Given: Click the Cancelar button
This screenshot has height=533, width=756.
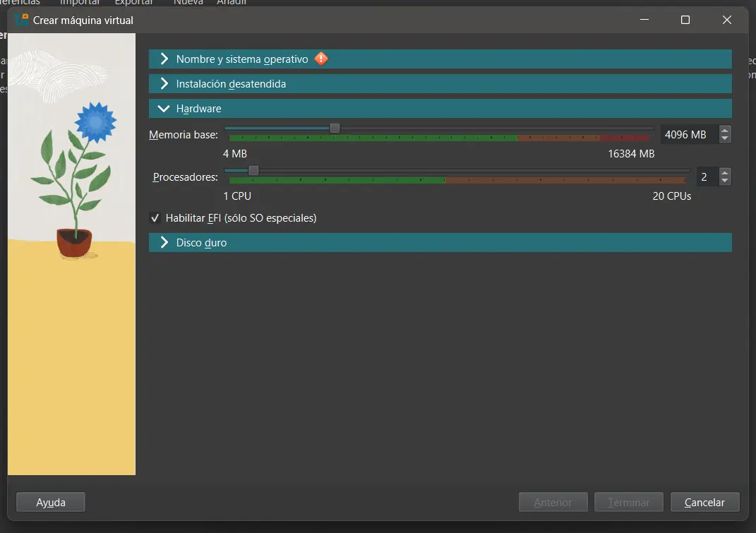Looking at the screenshot, I should click(704, 502).
